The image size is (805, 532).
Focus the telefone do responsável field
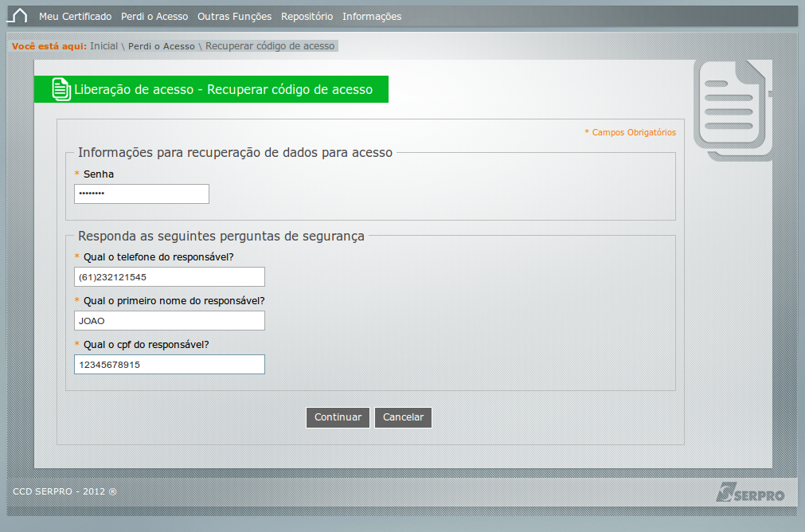point(170,277)
